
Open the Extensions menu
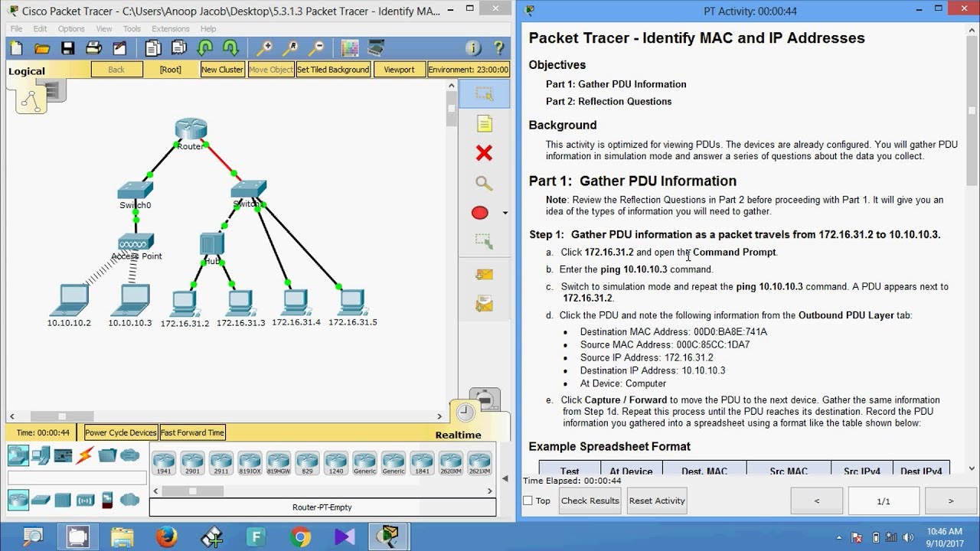(171, 29)
